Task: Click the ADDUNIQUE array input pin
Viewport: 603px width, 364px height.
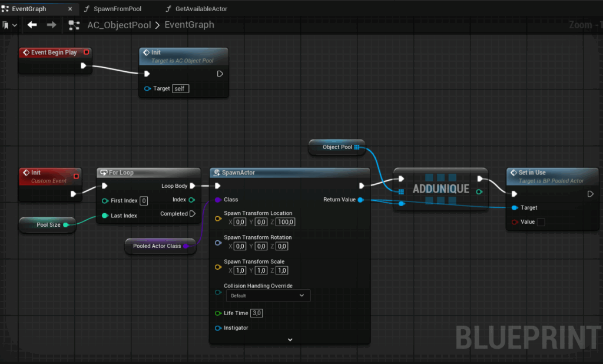Action: (401, 191)
